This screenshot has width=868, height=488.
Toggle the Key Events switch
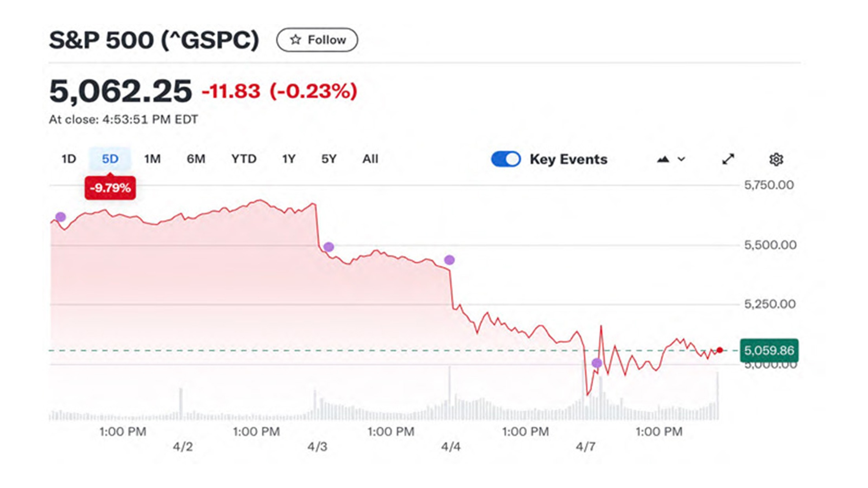[506, 159]
